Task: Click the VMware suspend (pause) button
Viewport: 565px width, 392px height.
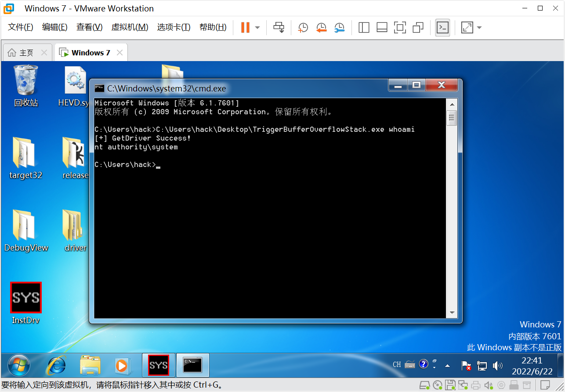Action: [x=245, y=27]
